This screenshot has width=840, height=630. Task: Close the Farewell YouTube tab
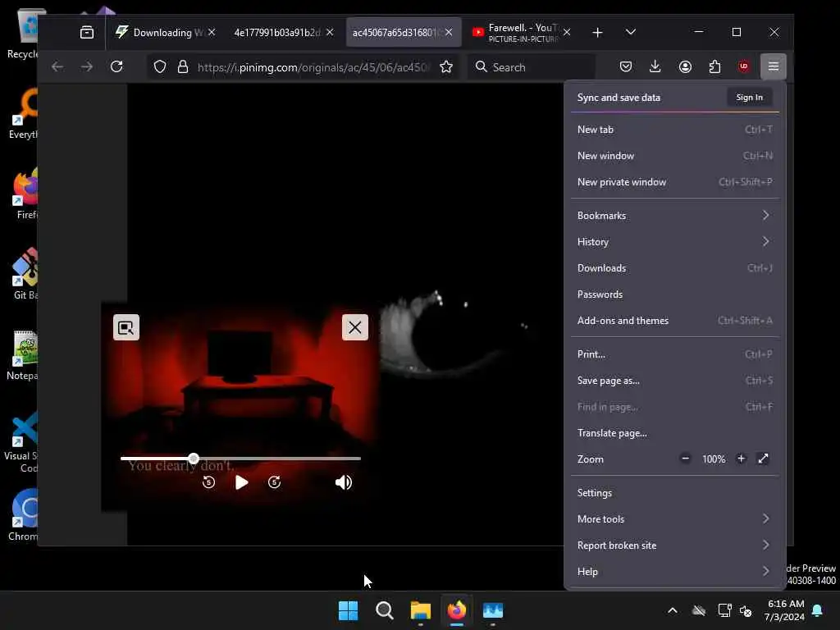tap(567, 32)
